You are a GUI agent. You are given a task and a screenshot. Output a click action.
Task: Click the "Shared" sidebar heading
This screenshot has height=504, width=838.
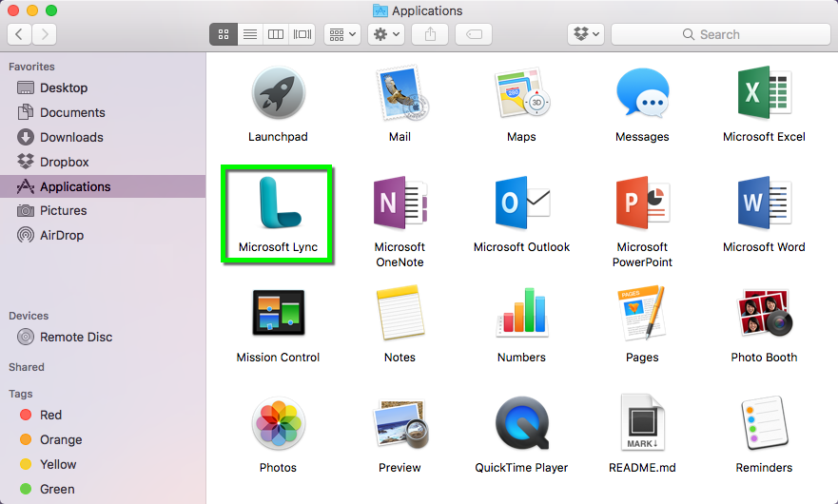pos(27,367)
